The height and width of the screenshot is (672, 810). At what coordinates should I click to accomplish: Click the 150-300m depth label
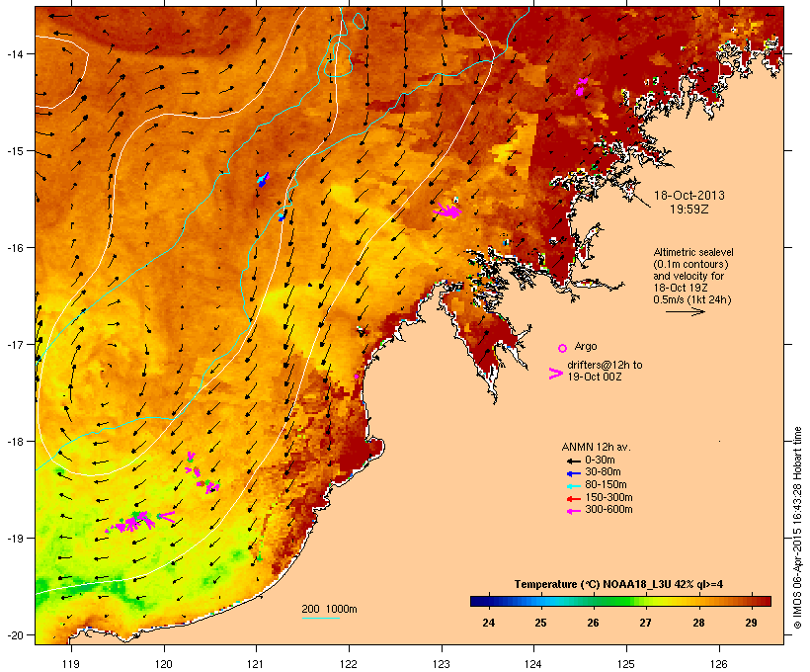click(x=609, y=497)
